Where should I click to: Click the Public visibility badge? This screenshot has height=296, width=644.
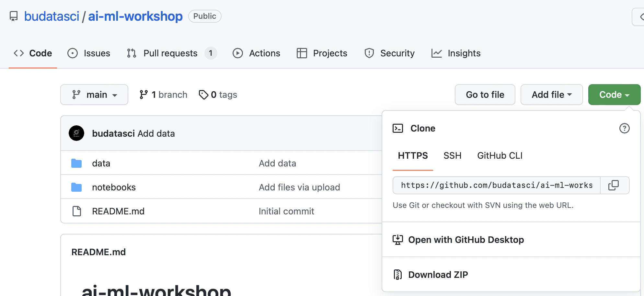pos(205,16)
